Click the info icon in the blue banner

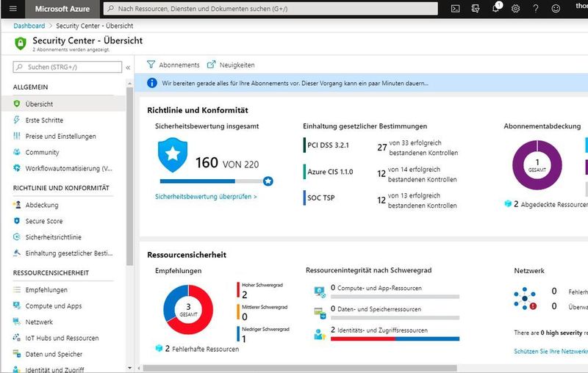152,83
